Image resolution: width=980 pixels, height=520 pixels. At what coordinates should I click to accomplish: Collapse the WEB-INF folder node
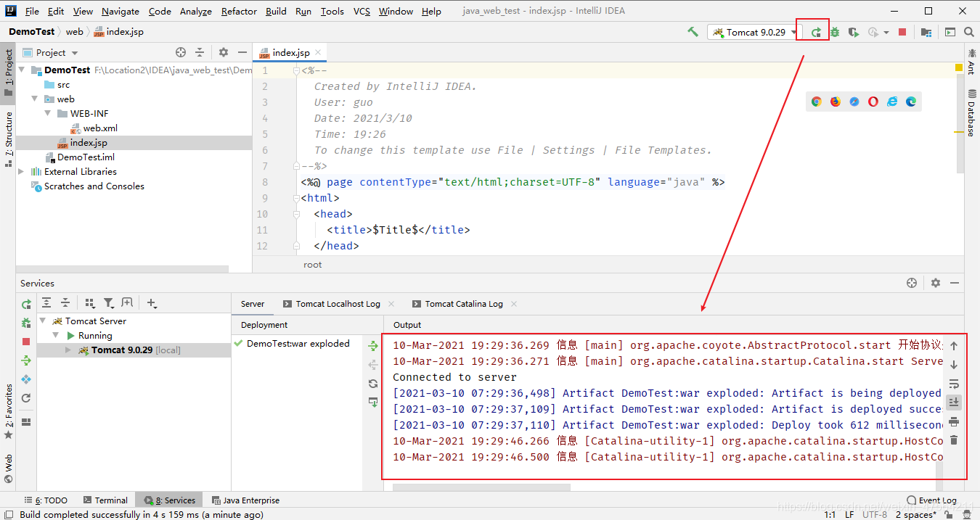[x=48, y=114]
